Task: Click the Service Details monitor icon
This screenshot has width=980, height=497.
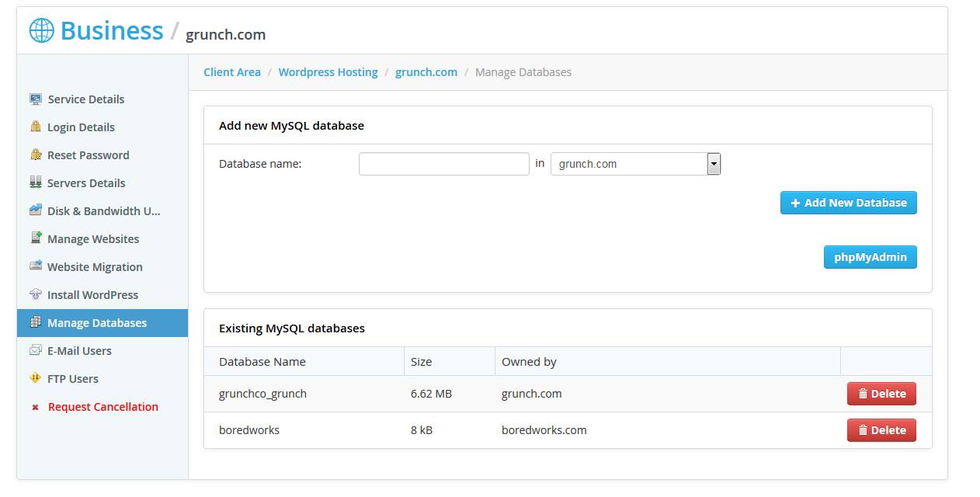Action: click(x=36, y=99)
